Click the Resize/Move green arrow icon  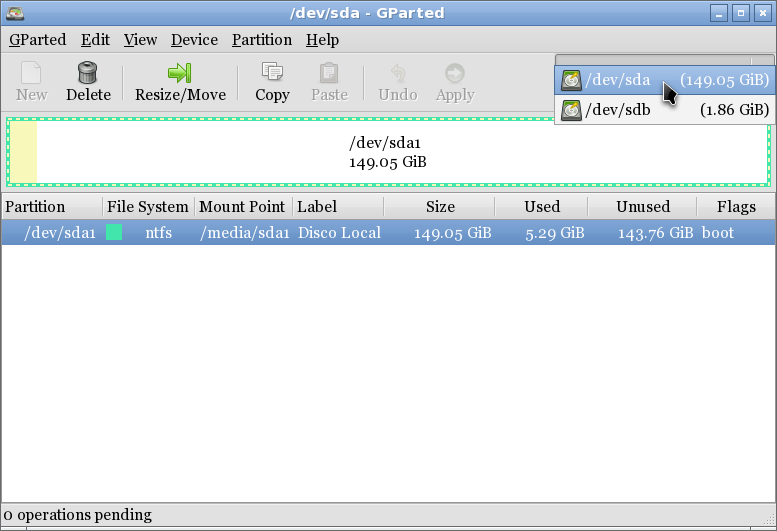click(180, 73)
